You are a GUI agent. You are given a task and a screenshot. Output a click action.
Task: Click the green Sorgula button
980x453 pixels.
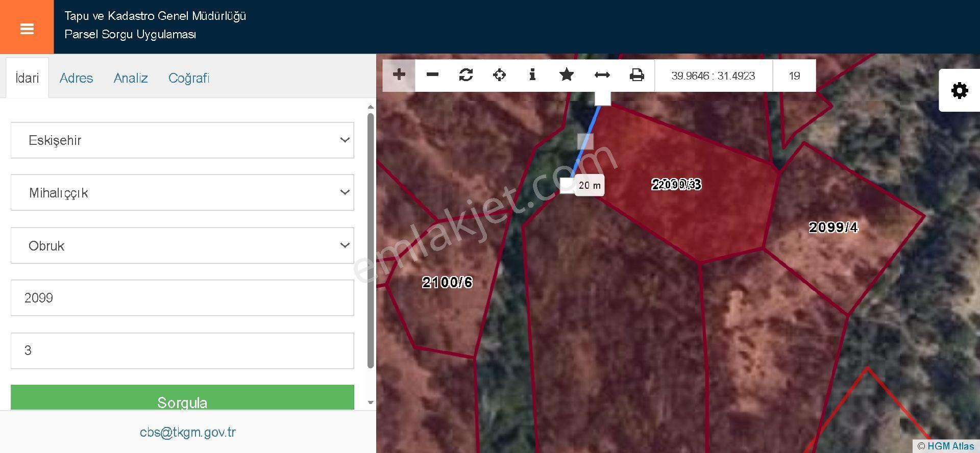(182, 397)
